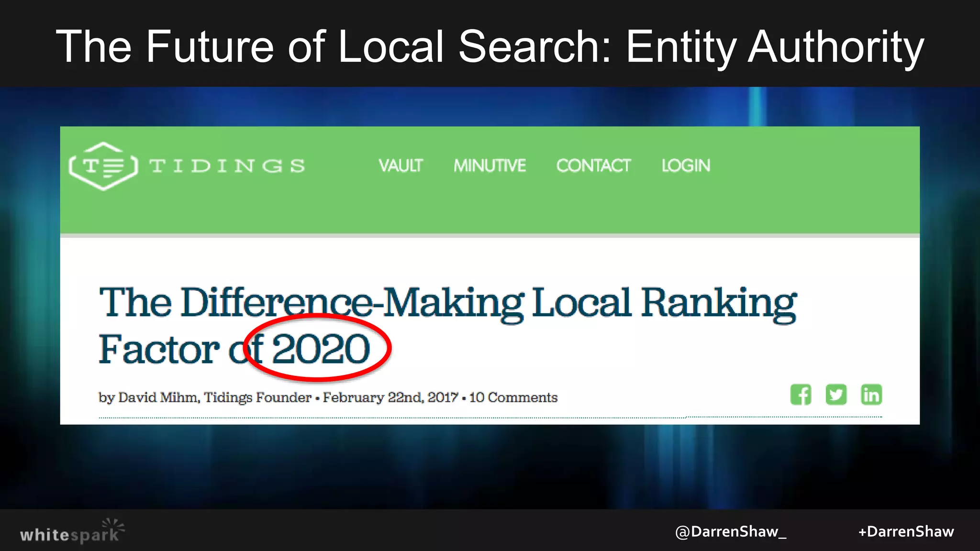
Task: Open the VAULT menu item
Action: 401,165
